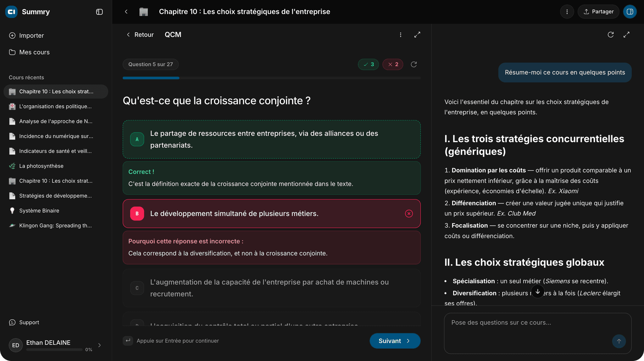Click the wrong answers count badge

point(393,64)
